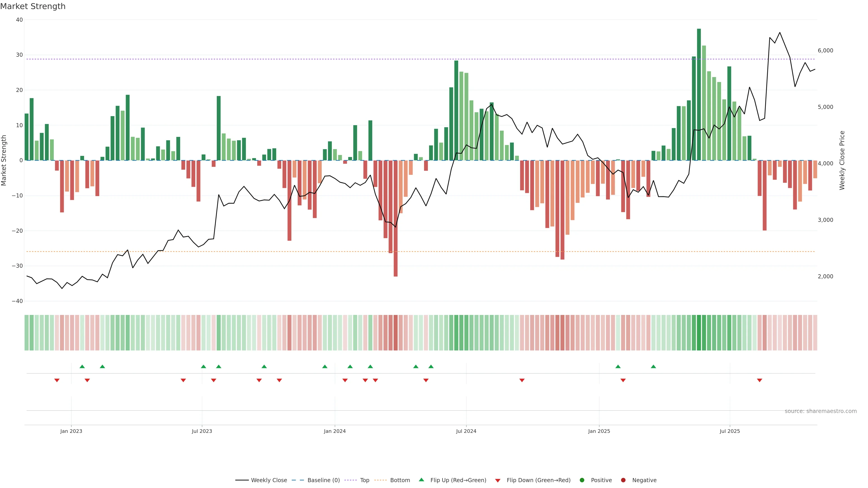Click the Jul 2025 x-axis label

click(729, 431)
